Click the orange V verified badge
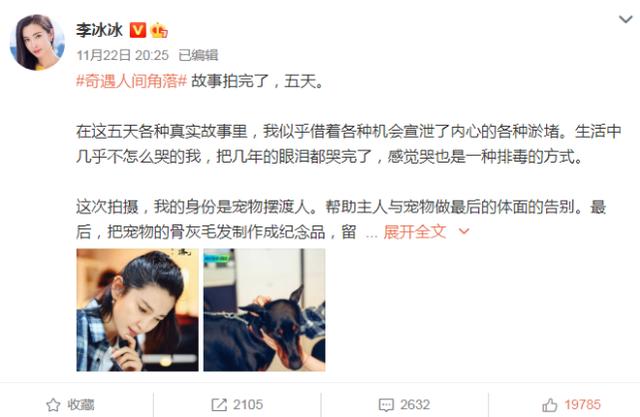The image size is (640, 417). 138,30
